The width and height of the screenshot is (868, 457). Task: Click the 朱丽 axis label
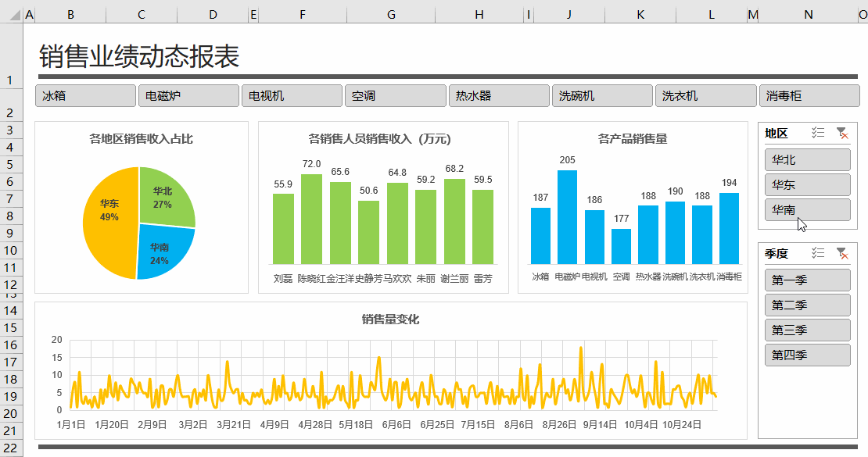coord(425,278)
